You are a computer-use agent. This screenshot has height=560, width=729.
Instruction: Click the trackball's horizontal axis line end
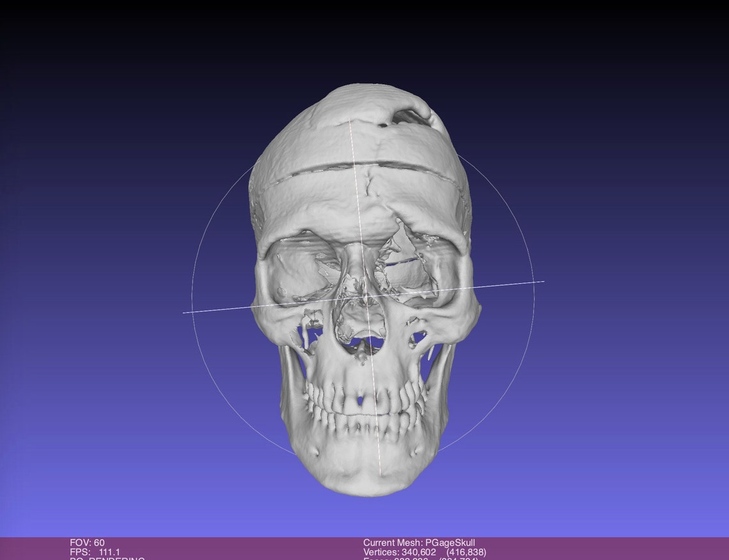[542, 282]
